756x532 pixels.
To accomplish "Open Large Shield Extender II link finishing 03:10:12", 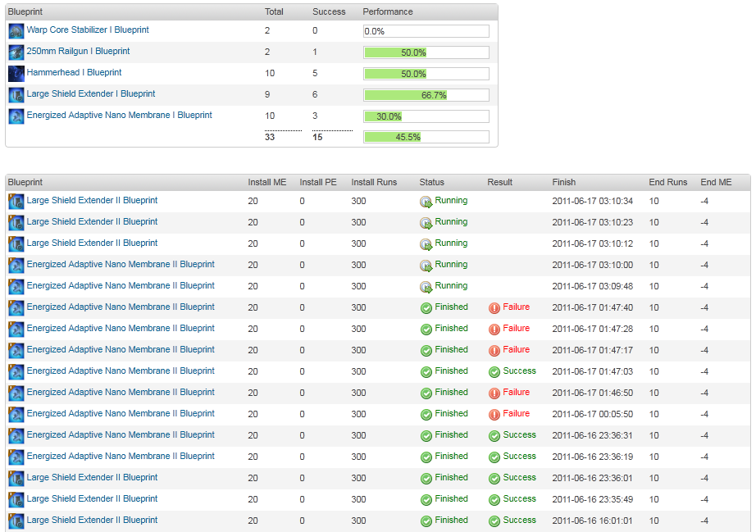I will [92, 243].
